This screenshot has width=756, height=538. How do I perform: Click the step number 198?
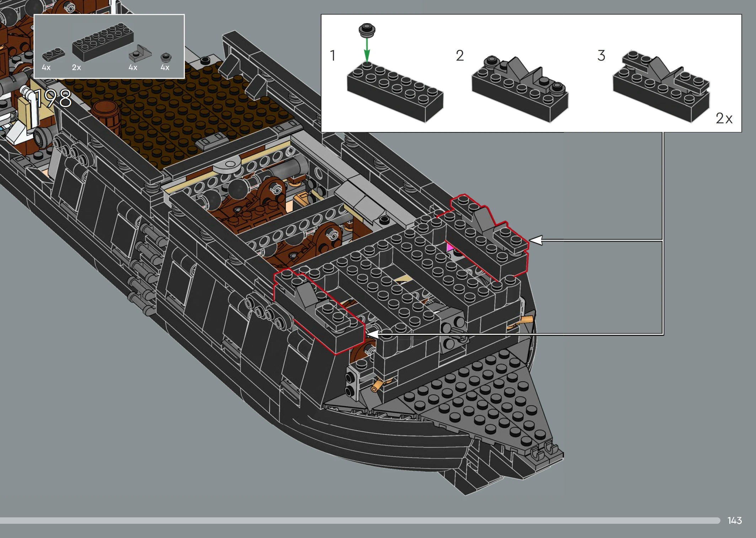tap(53, 99)
